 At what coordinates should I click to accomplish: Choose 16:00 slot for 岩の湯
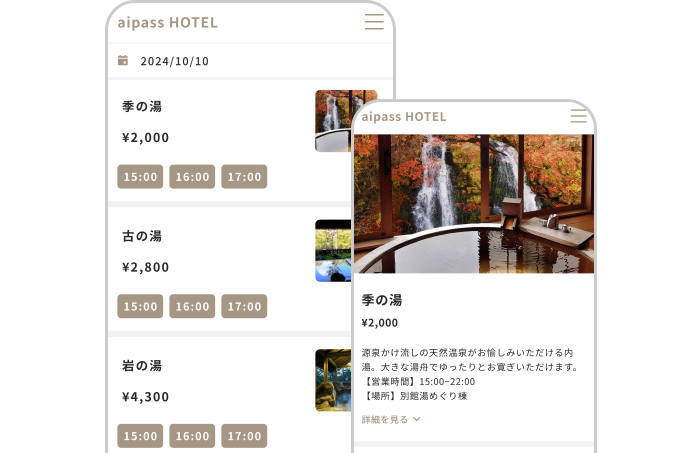(x=192, y=436)
